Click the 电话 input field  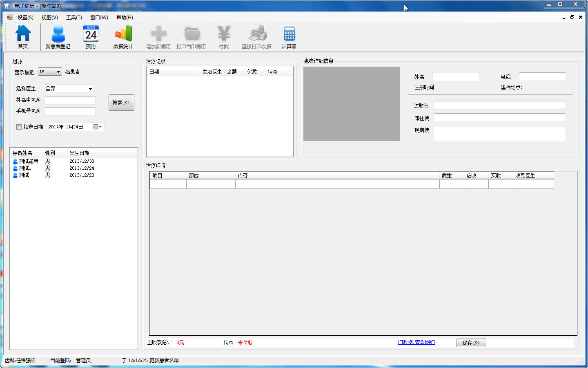(x=542, y=76)
